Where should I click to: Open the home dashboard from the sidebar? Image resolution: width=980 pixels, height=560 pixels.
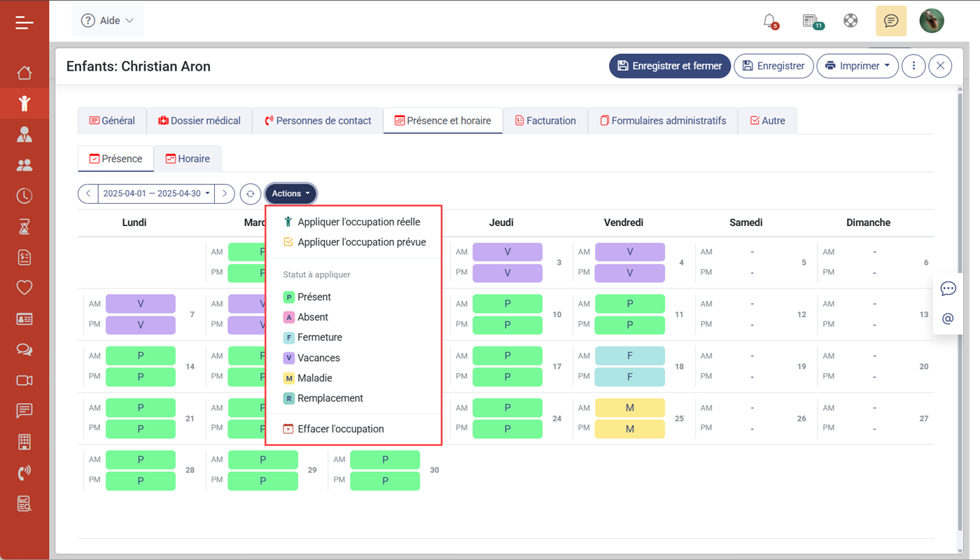point(24,73)
